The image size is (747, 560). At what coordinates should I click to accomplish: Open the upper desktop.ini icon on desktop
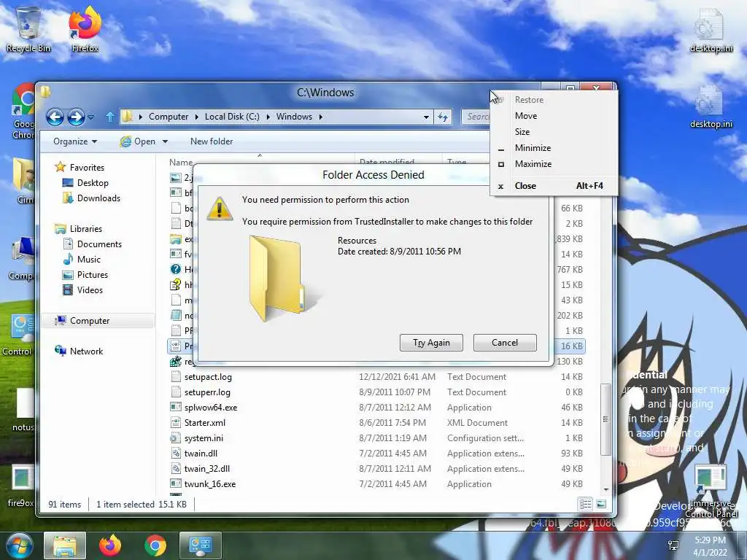click(711, 31)
